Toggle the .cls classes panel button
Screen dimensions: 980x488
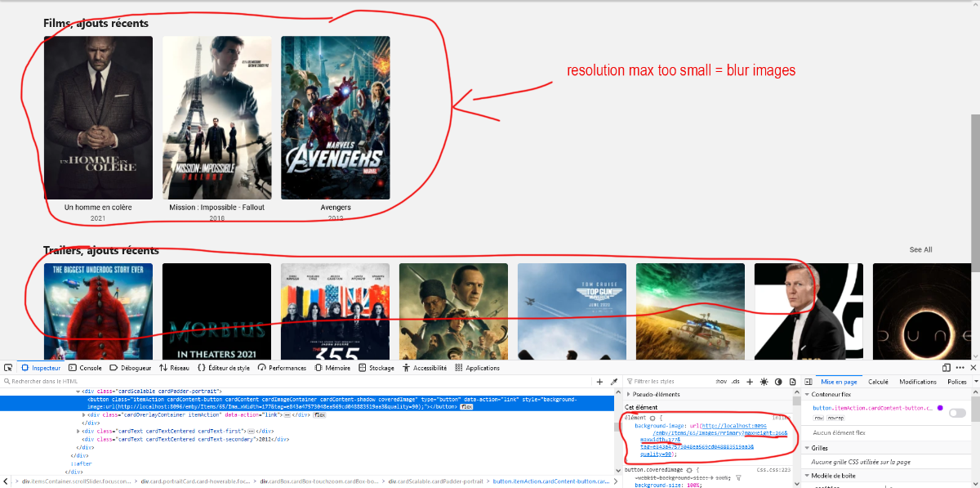point(736,382)
